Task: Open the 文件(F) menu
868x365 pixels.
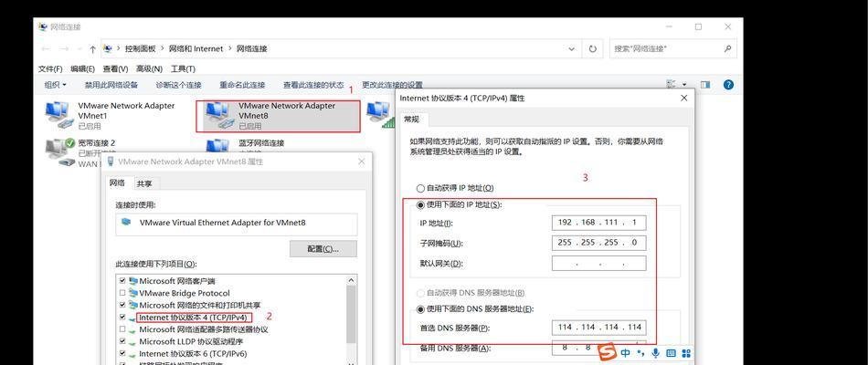Action: 50,69
